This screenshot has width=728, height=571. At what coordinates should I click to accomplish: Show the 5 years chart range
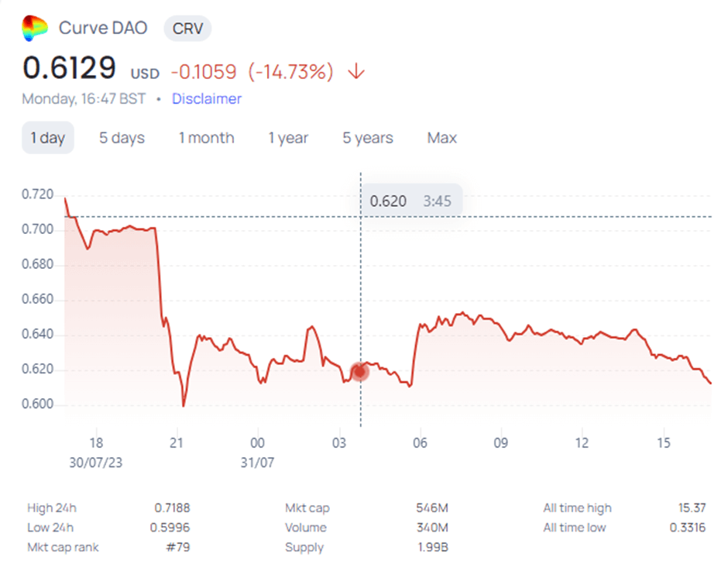coord(368,138)
